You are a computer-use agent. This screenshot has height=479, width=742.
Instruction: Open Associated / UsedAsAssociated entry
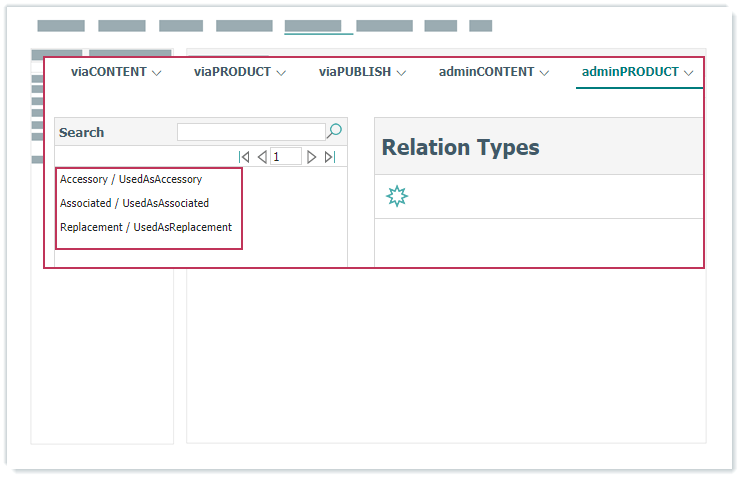point(134,203)
